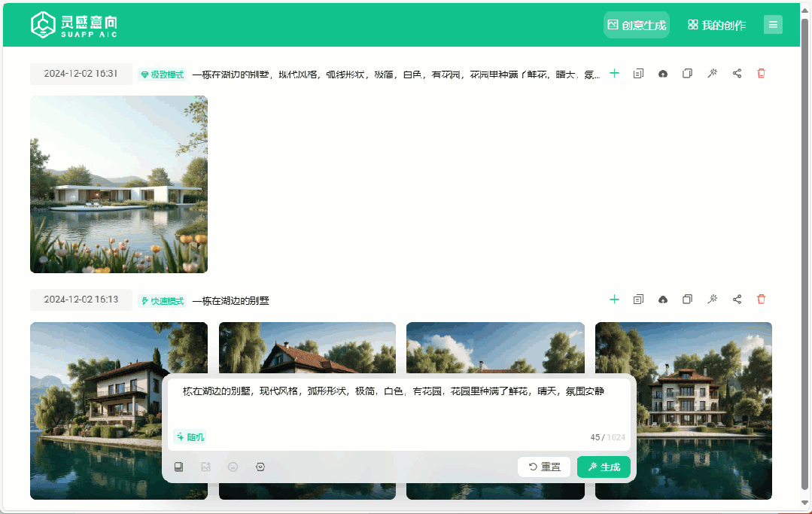Click the document list icon in the 16:13 row

tap(638, 300)
